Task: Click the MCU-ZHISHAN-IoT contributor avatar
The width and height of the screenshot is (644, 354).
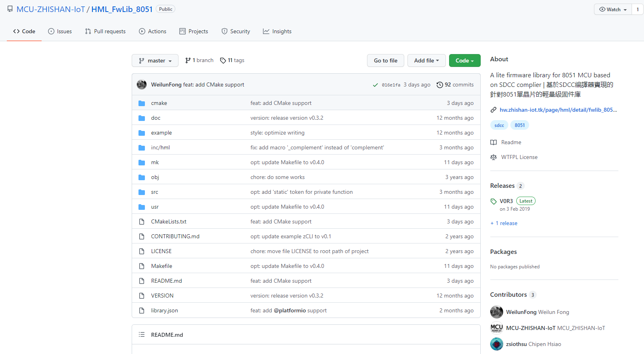Action: coord(497,328)
